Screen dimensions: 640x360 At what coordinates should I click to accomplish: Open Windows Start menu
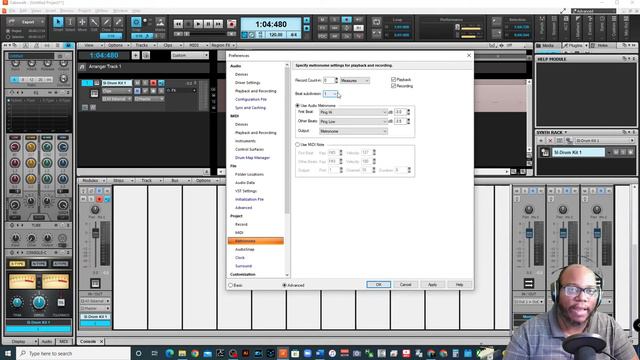click(7, 353)
